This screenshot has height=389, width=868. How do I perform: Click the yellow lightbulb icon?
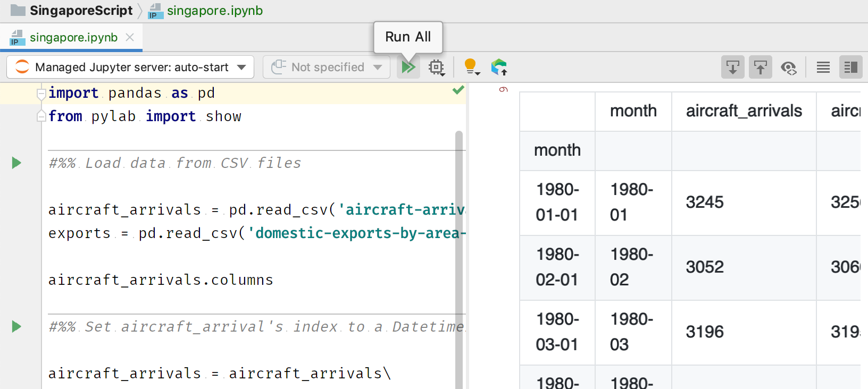click(471, 67)
